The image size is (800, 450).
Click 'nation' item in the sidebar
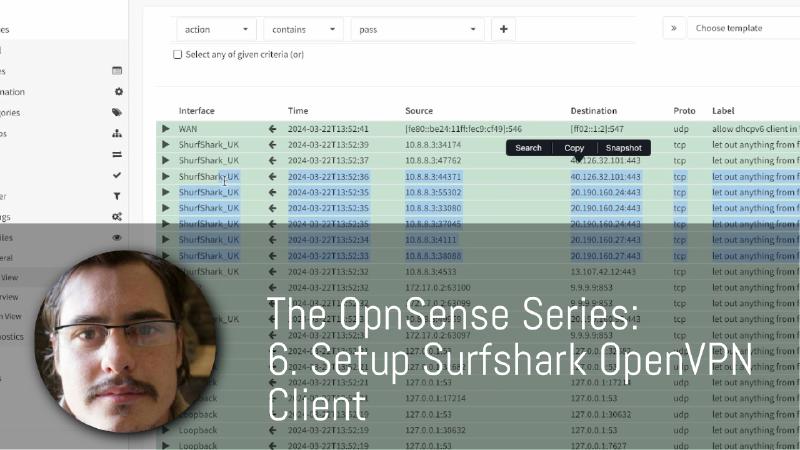click(x=12, y=92)
